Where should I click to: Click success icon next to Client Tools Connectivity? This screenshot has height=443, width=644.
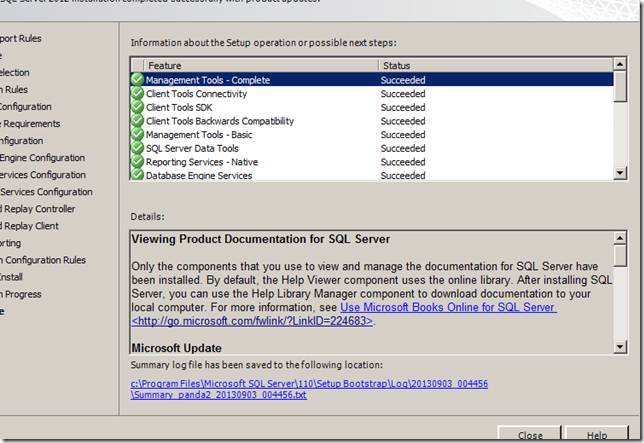tap(137, 94)
